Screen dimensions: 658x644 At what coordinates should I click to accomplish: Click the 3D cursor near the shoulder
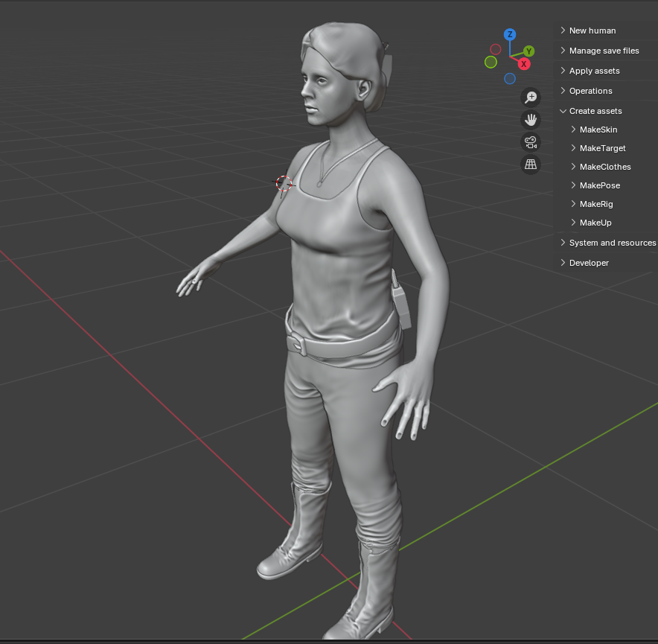click(284, 183)
